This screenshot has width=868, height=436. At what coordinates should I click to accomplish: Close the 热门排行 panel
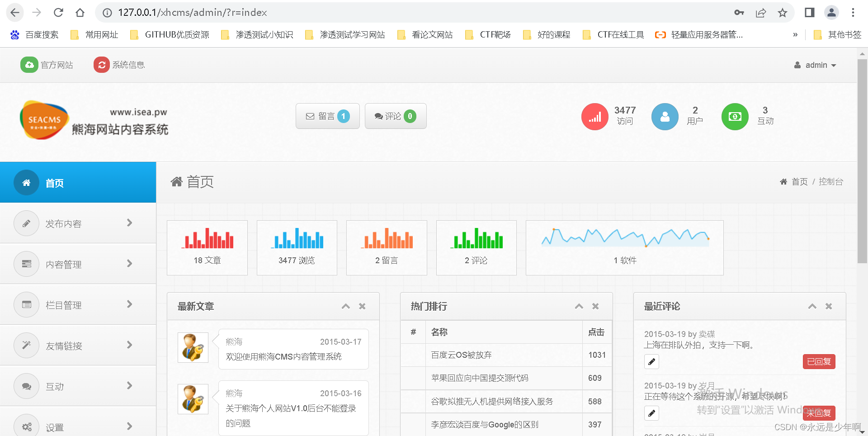tap(595, 306)
